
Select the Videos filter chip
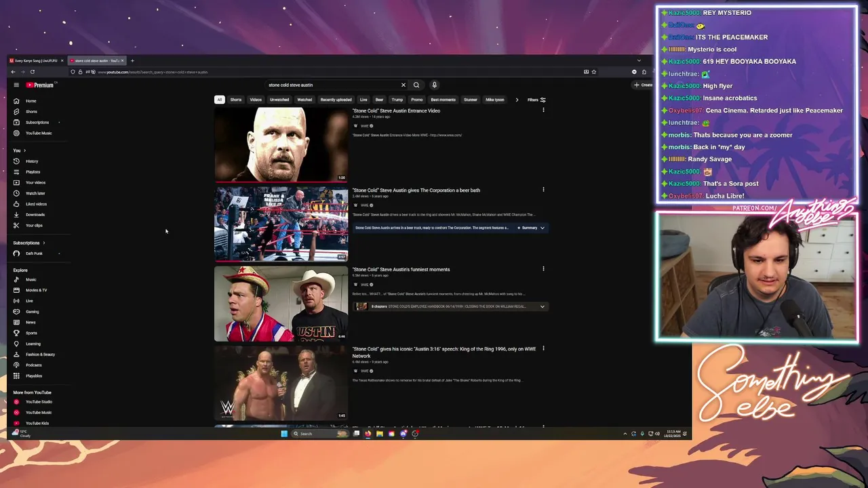256,100
